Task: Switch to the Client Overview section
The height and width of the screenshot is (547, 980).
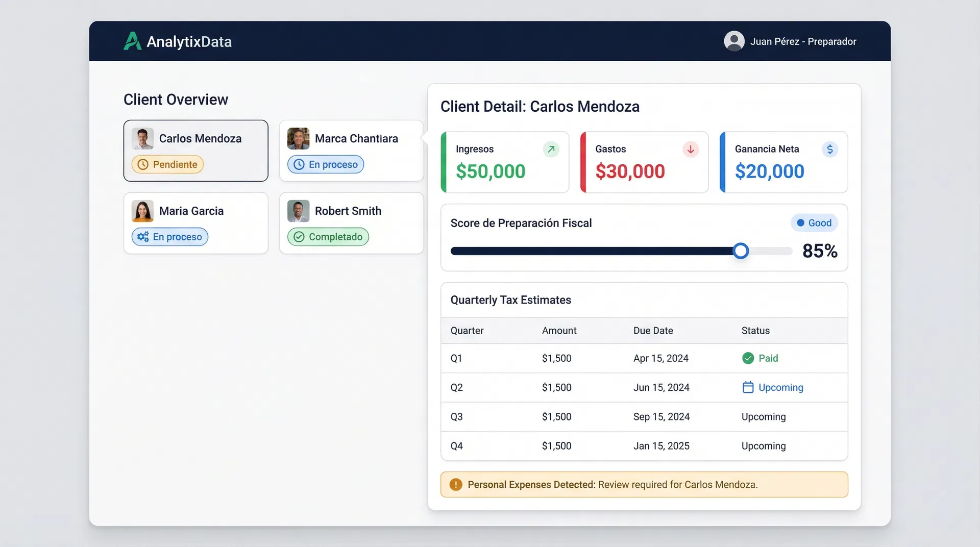Action: (176, 99)
